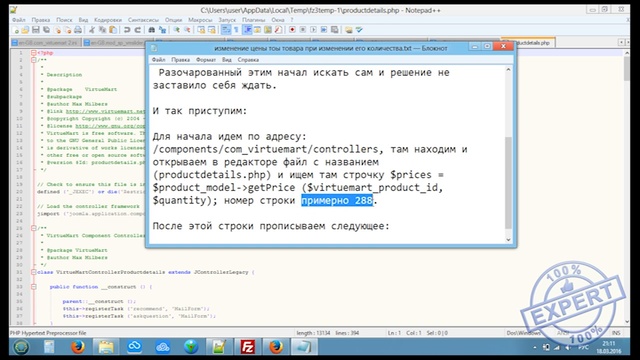Open File Explorer from the taskbar
The image size is (640, 360).
pos(106,347)
